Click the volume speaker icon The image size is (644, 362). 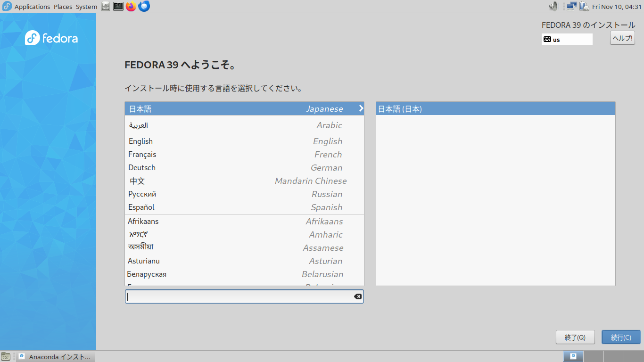pyautogui.click(x=554, y=7)
